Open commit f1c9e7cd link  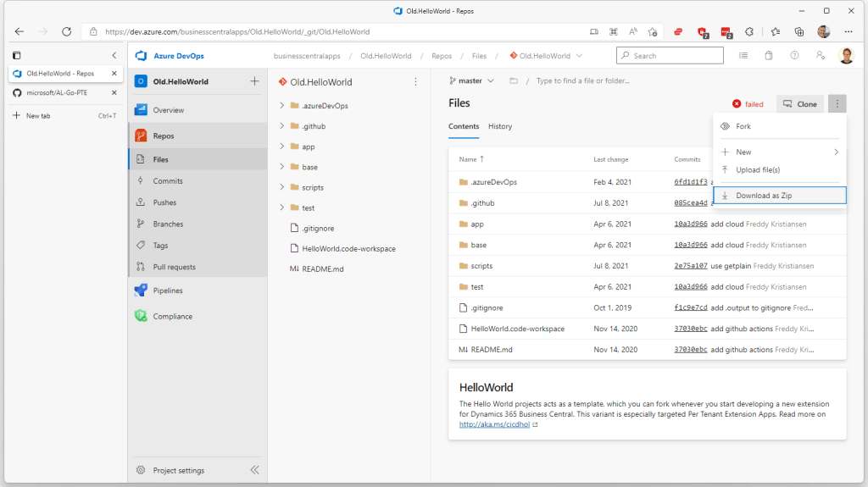(x=690, y=307)
